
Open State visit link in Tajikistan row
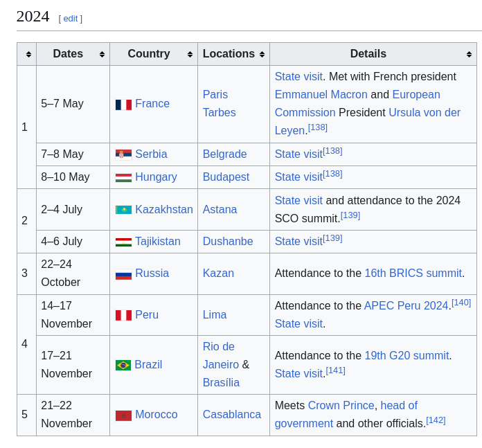tap(298, 241)
